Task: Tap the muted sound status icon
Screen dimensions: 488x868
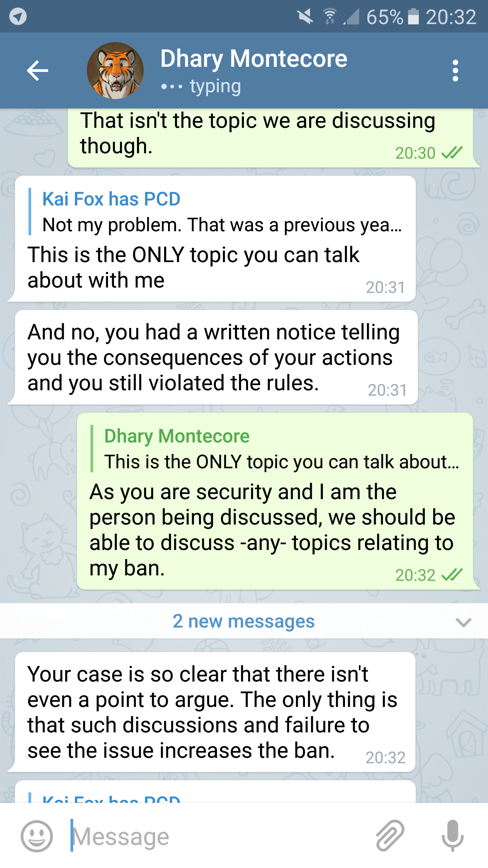Action: pyautogui.click(x=305, y=16)
